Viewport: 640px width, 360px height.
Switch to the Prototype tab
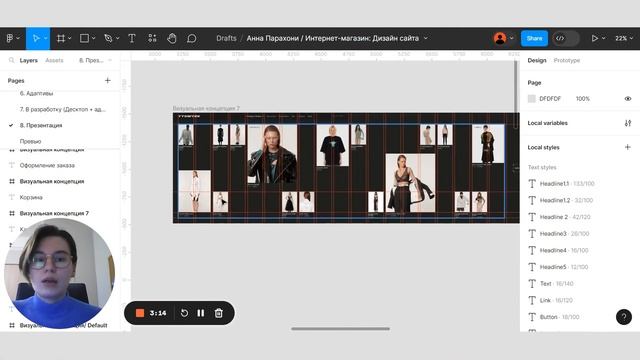(x=567, y=60)
